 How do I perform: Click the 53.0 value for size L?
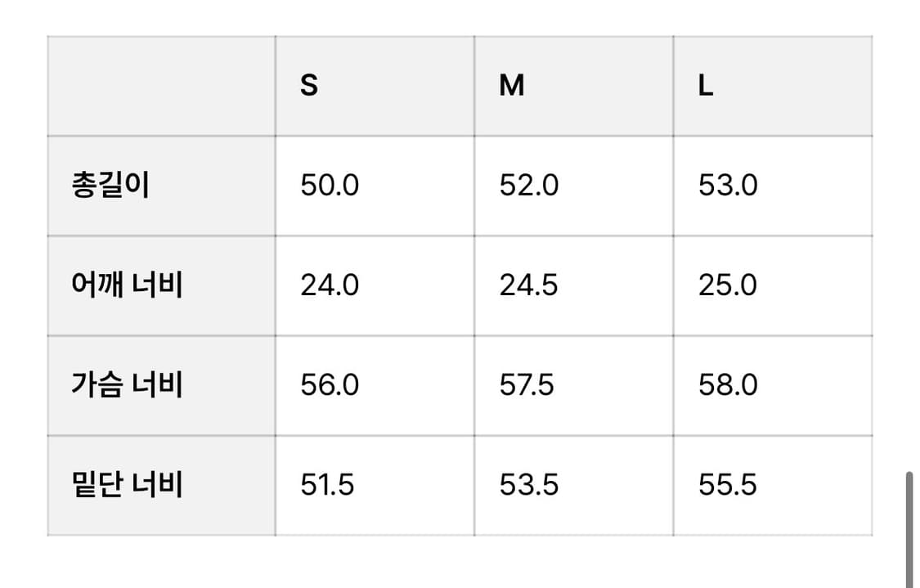click(728, 186)
